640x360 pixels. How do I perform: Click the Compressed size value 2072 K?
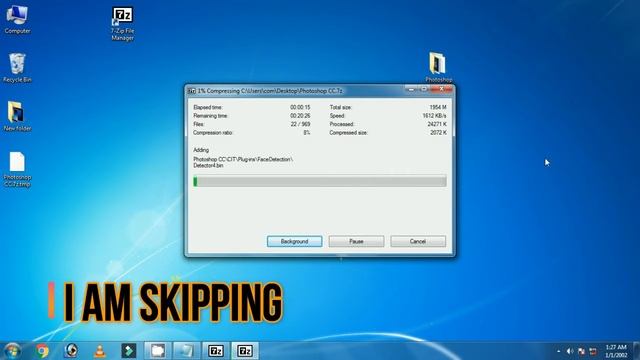click(x=438, y=133)
